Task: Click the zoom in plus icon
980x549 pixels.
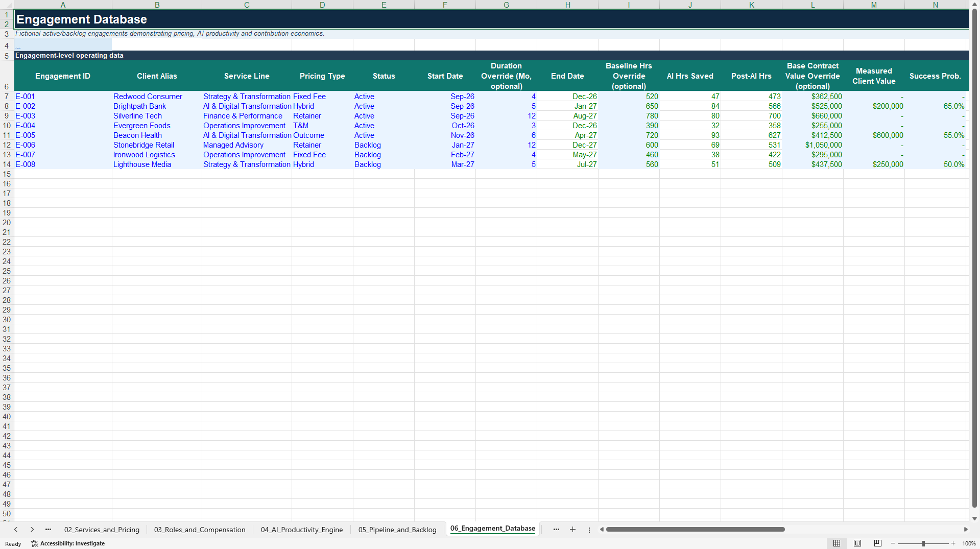Action: tap(953, 543)
